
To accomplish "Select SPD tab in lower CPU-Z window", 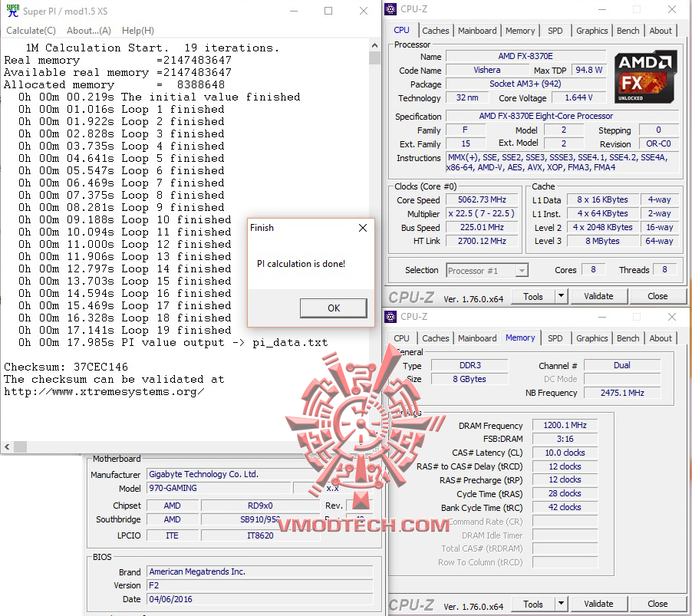I will [x=555, y=338].
